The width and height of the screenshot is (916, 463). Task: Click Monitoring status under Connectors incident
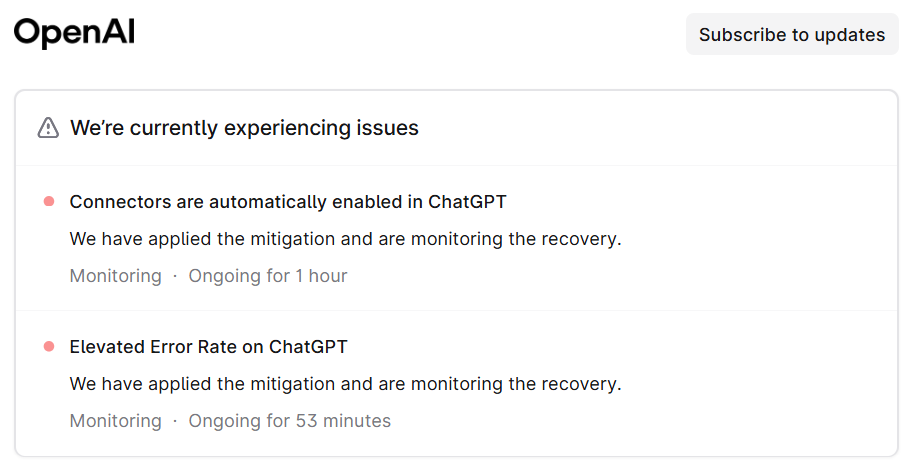115,276
